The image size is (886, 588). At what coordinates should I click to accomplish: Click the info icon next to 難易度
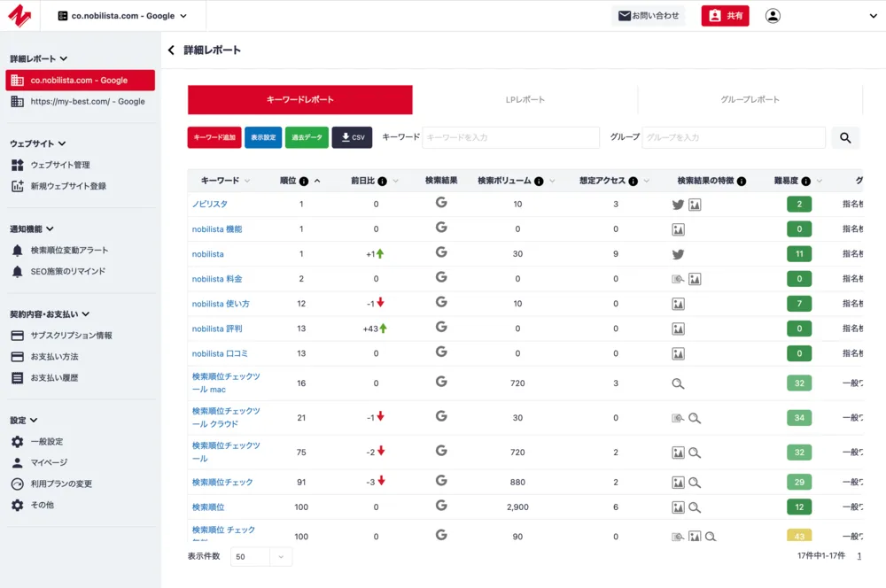tap(806, 182)
